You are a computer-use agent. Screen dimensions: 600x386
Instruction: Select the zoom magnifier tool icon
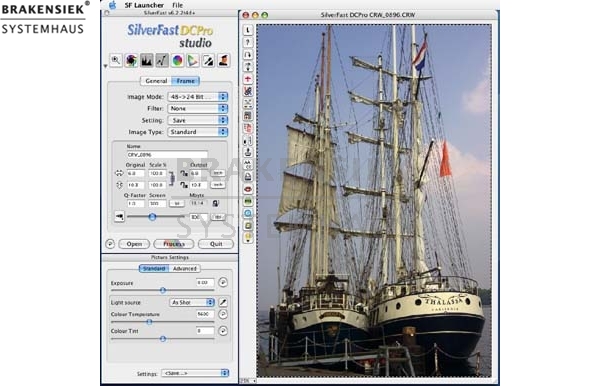click(116, 60)
